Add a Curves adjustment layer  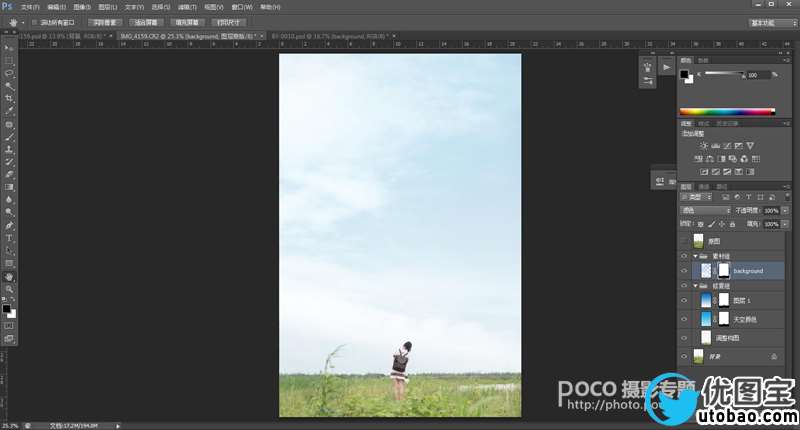tap(727, 146)
